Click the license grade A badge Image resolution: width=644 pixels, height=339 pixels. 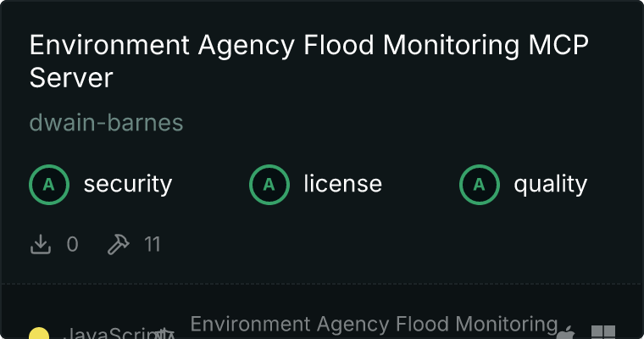(x=269, y=184)
